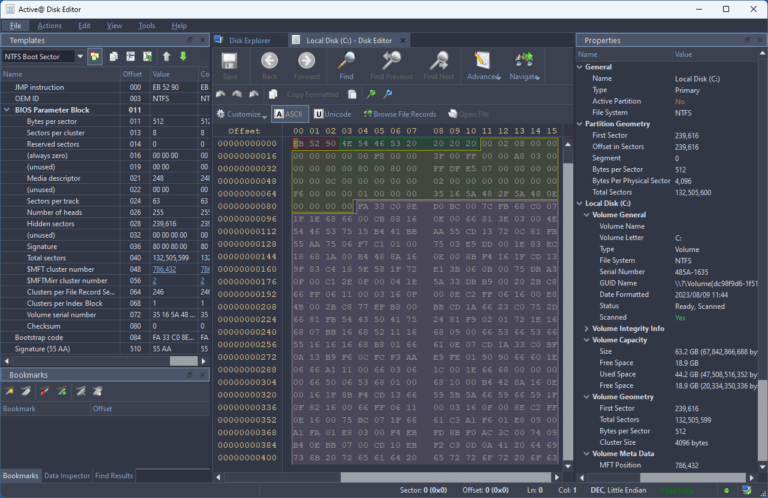Click the Find Previous icon
Screen dimensions: 768x498
coord(391,61)
